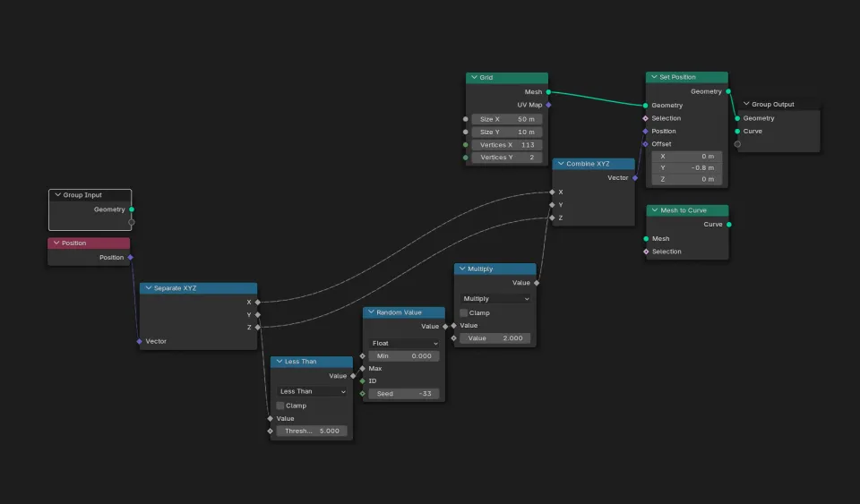Click Set Position Geometry input socket
This screenshot has width=860, height=504.
(646, 105)
